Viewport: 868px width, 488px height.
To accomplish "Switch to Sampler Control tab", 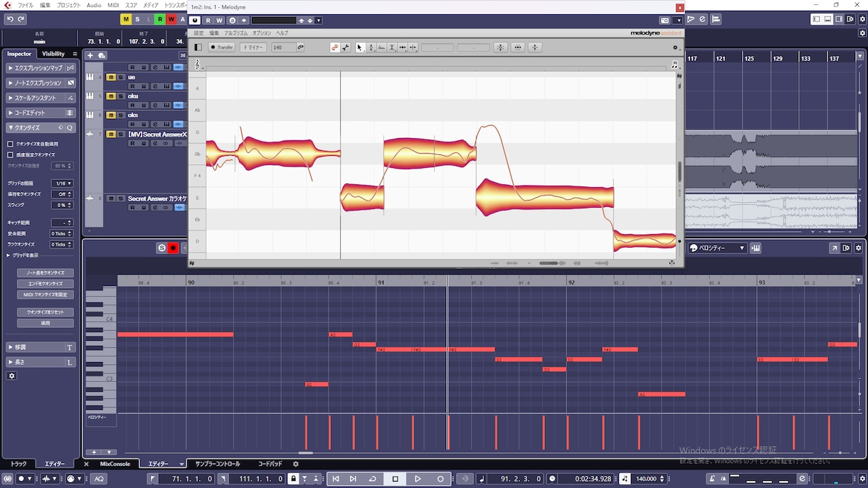I will coord(218,464).
